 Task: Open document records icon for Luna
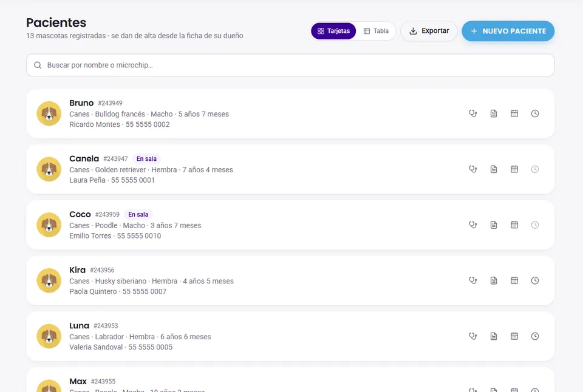[x=493, y=336]
